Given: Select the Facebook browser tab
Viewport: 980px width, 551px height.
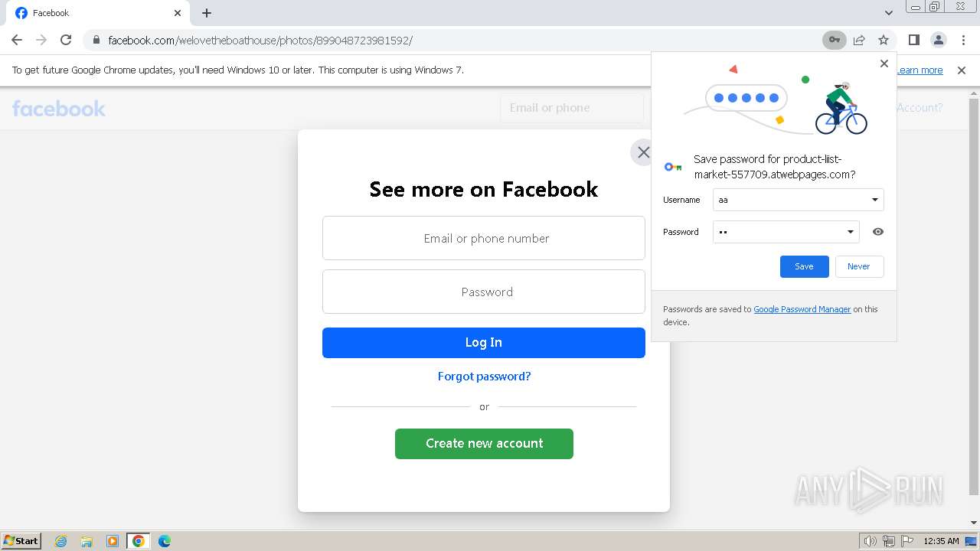Looking at the screenshot, I should (96, 13).
